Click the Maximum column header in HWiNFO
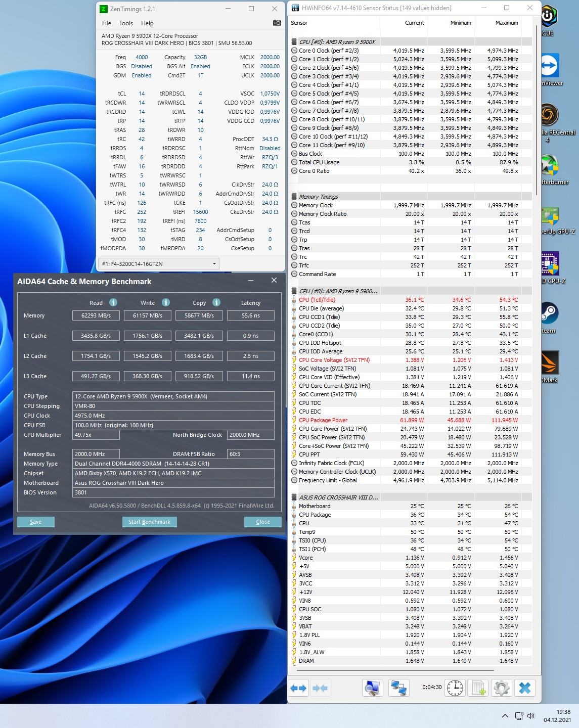 [497, 23]
